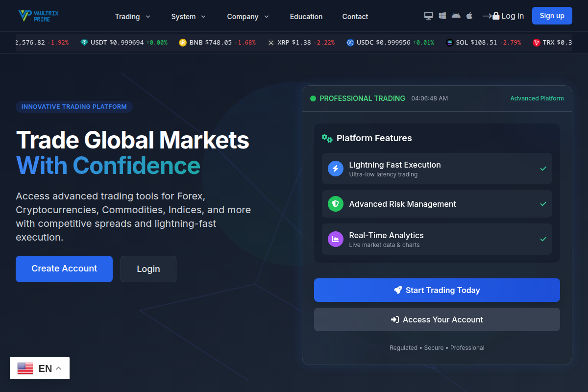
Task: Click the Advanced Risk Management shield icon
Action: 336,204
